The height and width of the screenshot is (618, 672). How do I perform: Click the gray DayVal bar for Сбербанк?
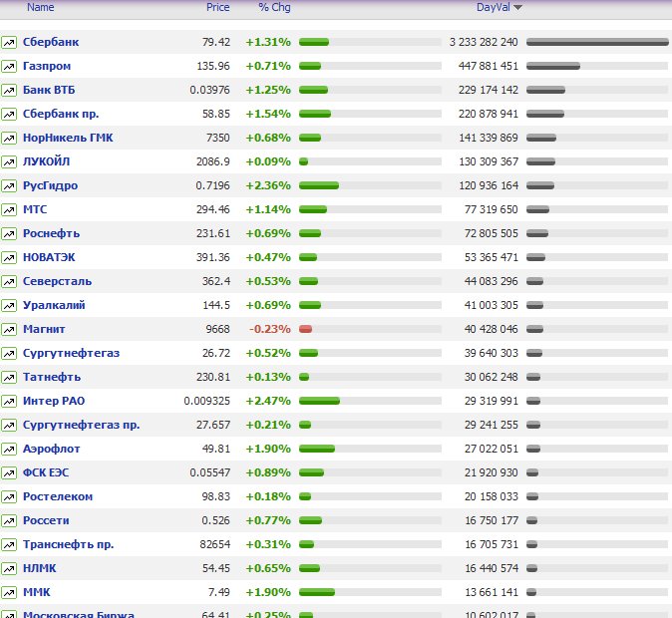pyautogui.click(x=596, y=42)
